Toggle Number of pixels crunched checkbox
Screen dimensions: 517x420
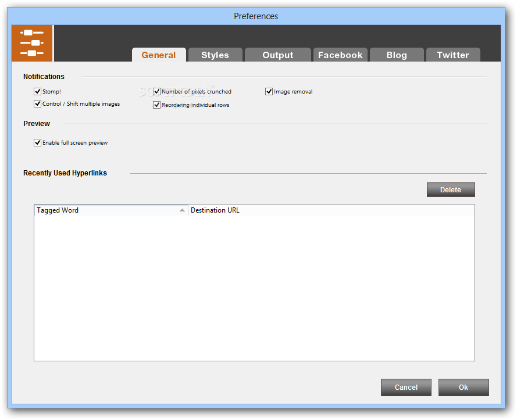156,91
